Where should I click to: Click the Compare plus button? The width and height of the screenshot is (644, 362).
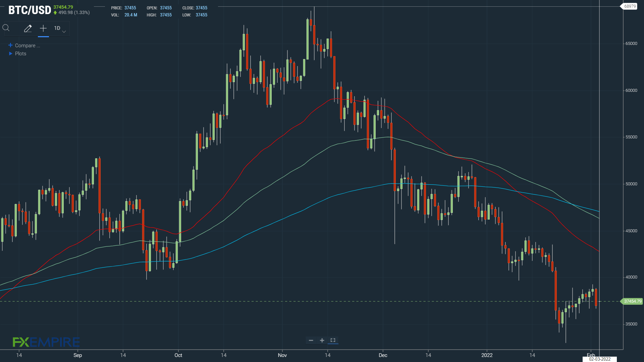tap(10, 45)
